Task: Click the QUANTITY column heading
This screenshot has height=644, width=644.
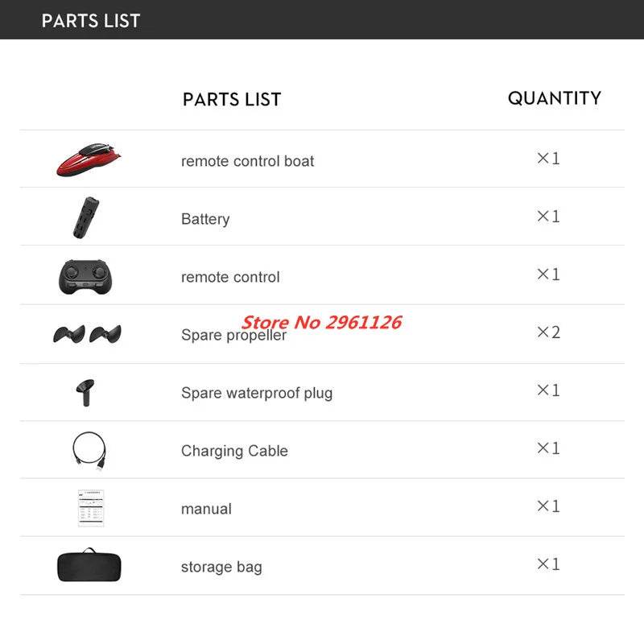Action: point(554,98)
